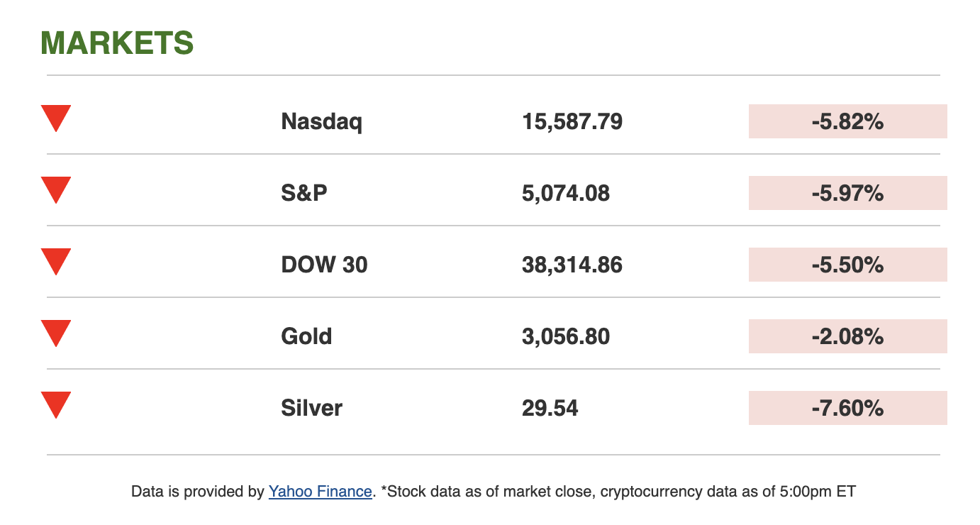
Task: Click the Silver commodity name
Action: [311, 408]
